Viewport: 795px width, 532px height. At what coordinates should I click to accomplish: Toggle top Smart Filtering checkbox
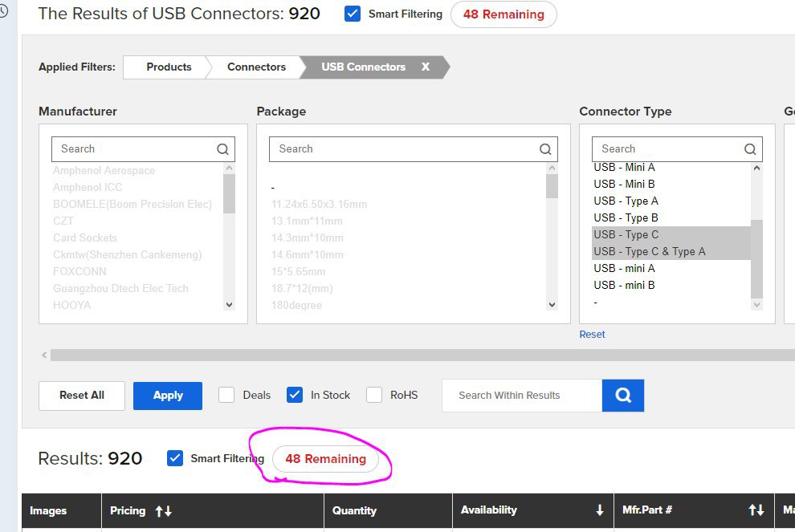click(x=353, y=14)
